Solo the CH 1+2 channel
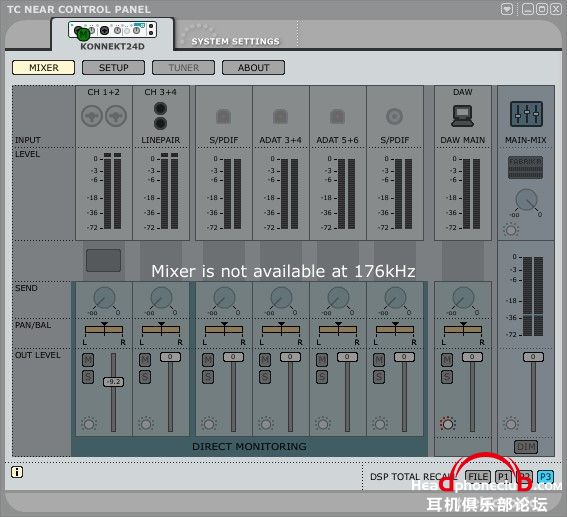The image size is (567, 517). tap(88, 377)
